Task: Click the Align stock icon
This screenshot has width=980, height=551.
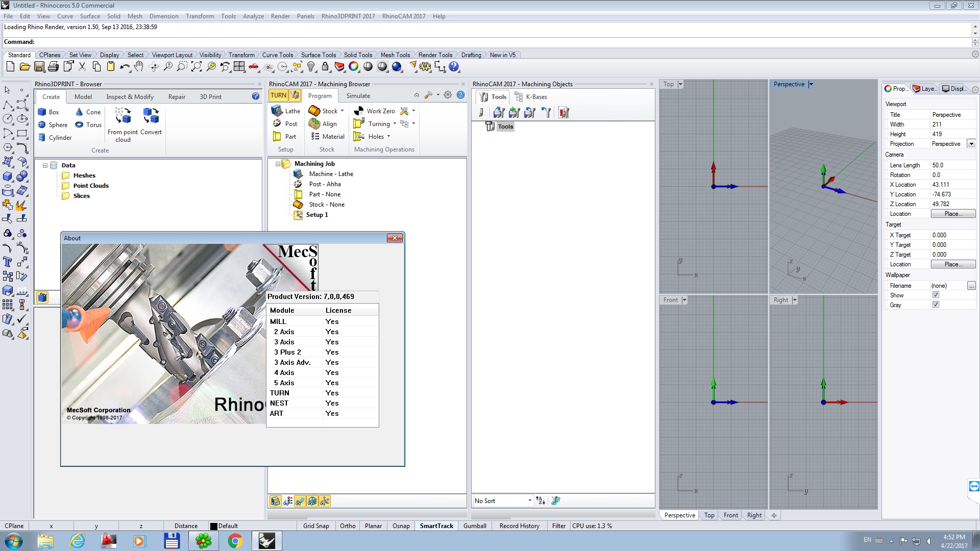Action: point(323,123)
